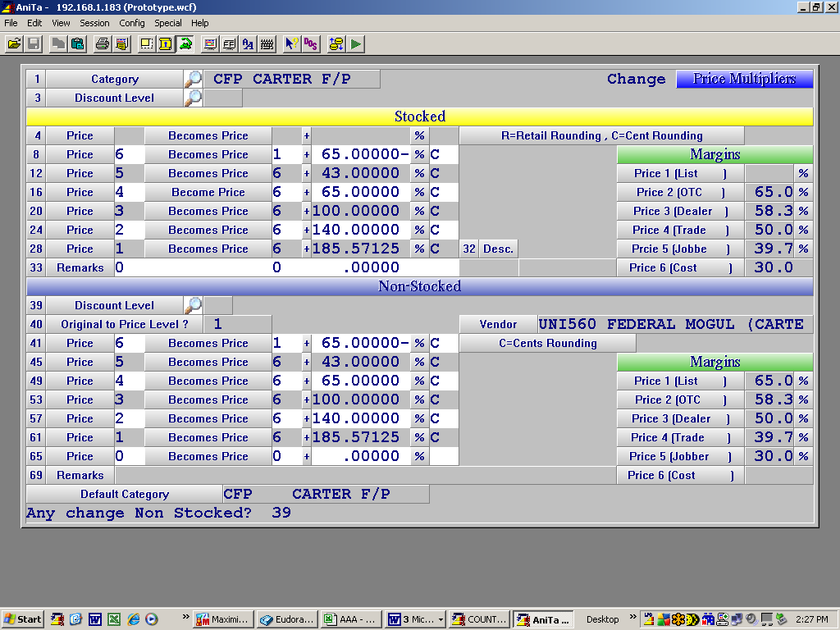Viewport: 840px width, 630px height.
Task: Click the Open folder toolbar icon
Action: point(15,44)
